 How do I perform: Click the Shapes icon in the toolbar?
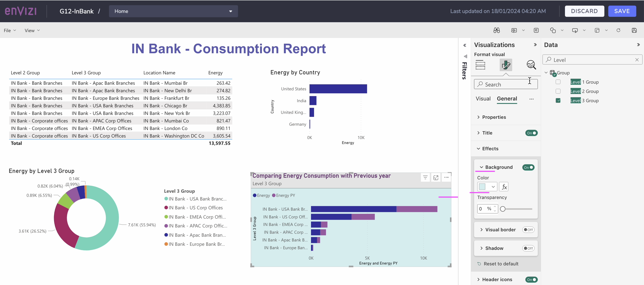[553, 30]
